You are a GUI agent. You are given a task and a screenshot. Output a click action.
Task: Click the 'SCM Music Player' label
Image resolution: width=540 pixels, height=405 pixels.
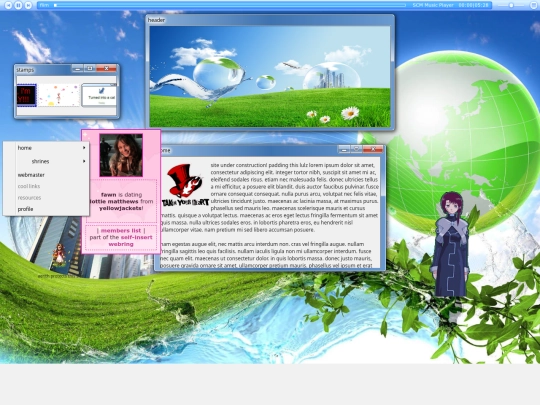coord(433,5)
